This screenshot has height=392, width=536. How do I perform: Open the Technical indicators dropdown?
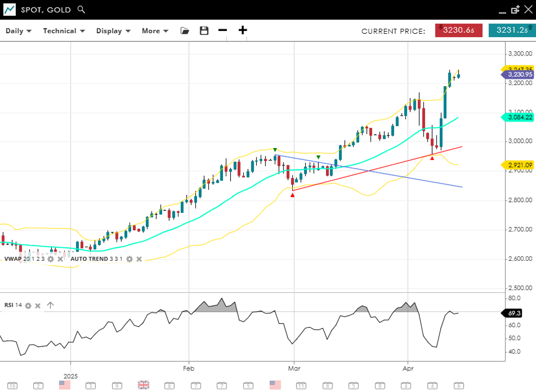click(x=64, y=30)
